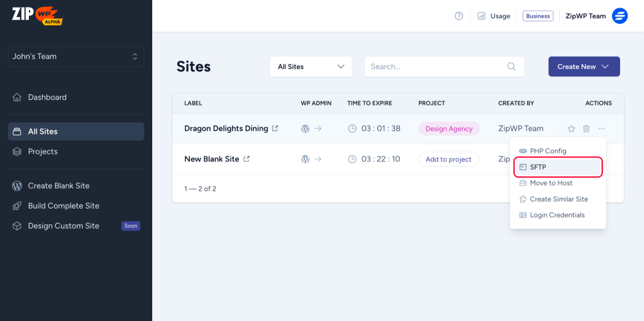This screenshot has width=644, height=321.
Task: Open Usage statistics in the header
Action: pyautogui.click(x=494, y=16)
